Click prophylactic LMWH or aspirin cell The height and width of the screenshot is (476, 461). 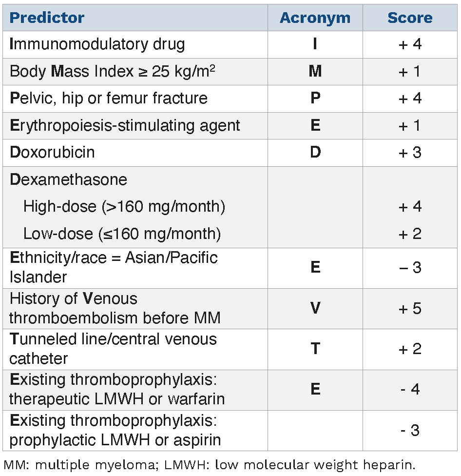115,430
